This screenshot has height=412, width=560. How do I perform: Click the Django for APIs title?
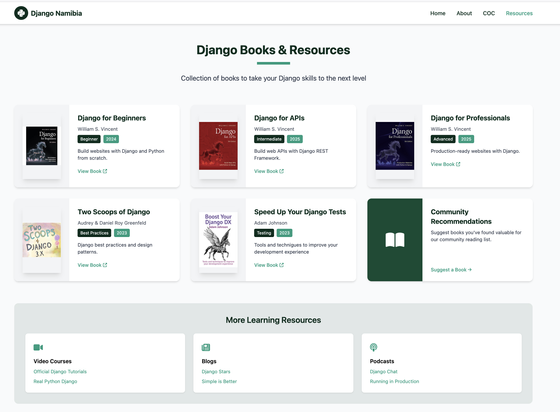(279, 118)
